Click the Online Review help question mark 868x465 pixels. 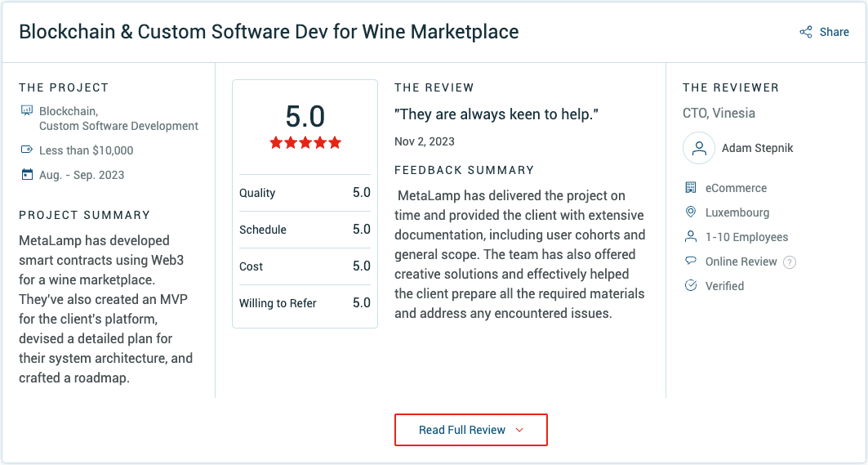pos(790,262)
